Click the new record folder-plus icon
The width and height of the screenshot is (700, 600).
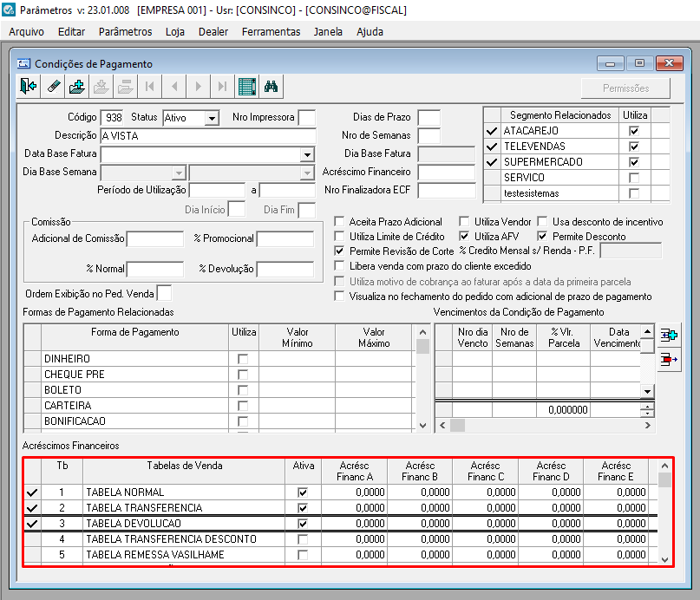[77, 86]
